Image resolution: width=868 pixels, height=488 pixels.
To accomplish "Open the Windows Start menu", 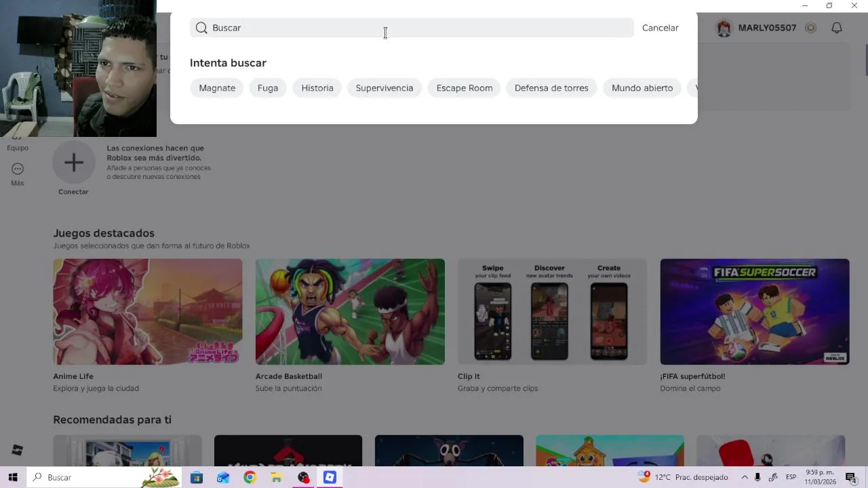I will pyautogui.click(x=13, y=477).
